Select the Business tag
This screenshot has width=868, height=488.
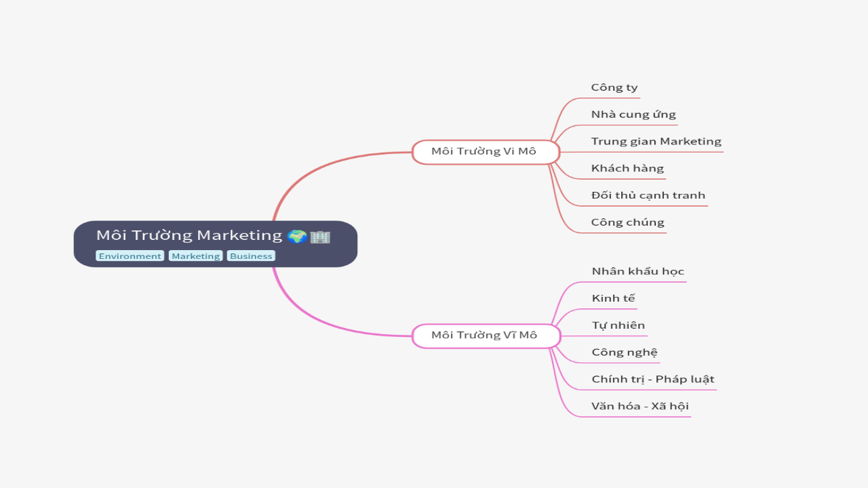[251, 256]
